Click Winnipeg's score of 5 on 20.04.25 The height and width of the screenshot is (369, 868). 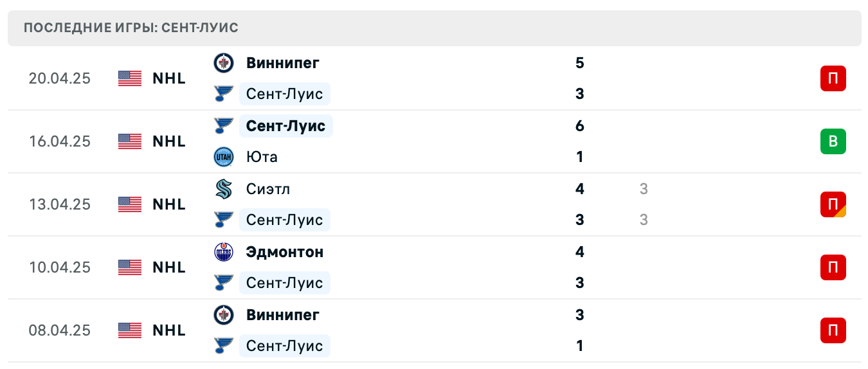tap(580, 63)
